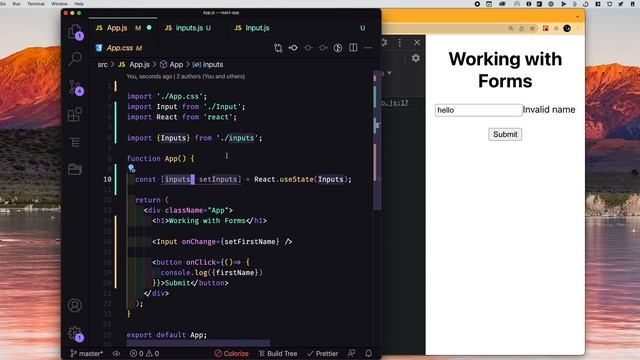Open the outline list view in activity bar

[x=75, y=142]
